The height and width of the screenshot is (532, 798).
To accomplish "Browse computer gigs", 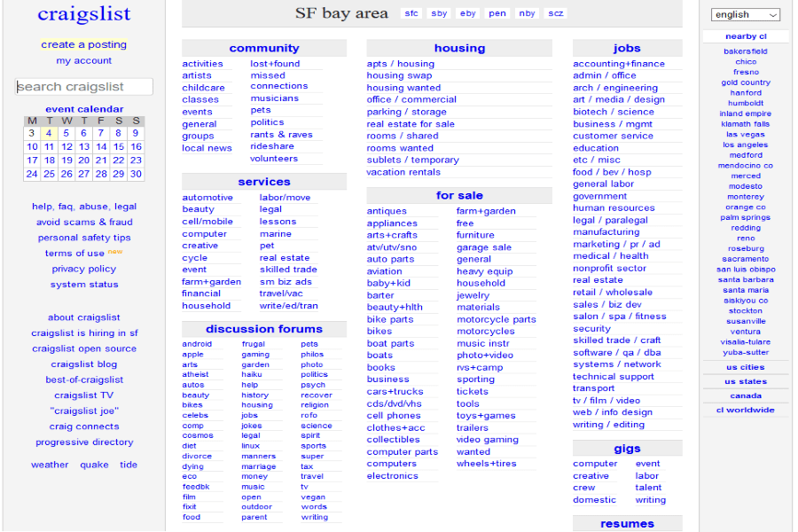I will [x=595, y=463].
